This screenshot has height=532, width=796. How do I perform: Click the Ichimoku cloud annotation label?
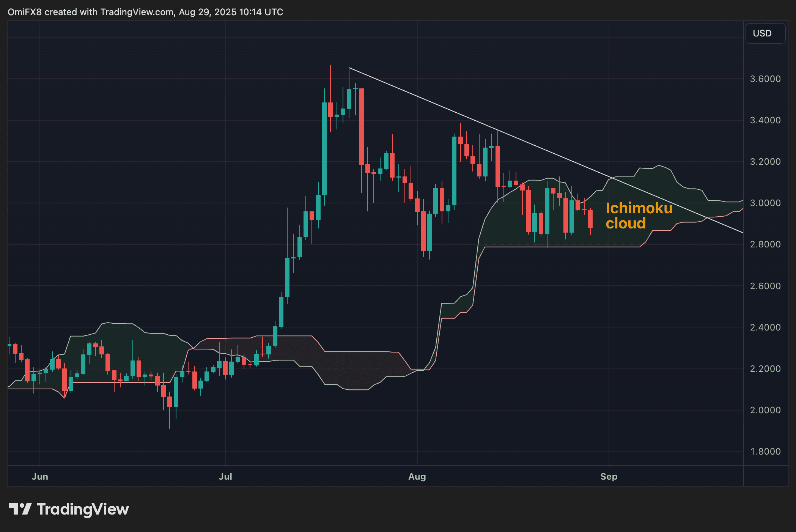(x=639, y=216)
